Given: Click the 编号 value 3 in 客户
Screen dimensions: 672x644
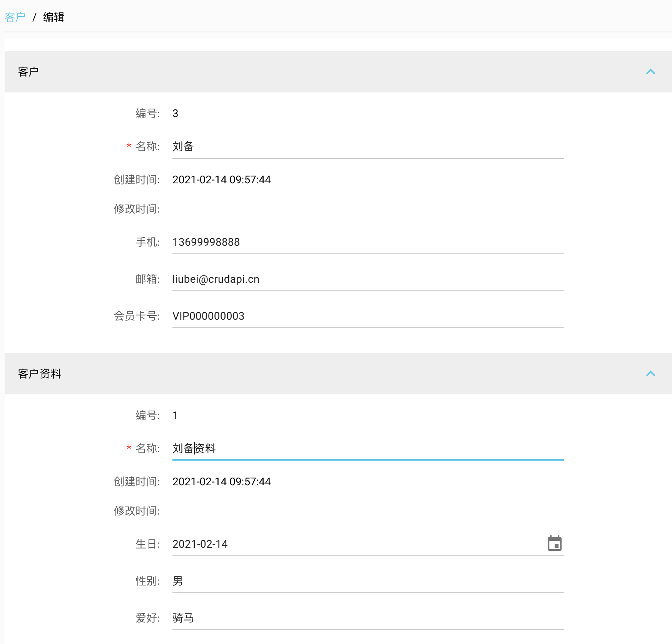Looking at the screenshot, I should coord(175,114).
